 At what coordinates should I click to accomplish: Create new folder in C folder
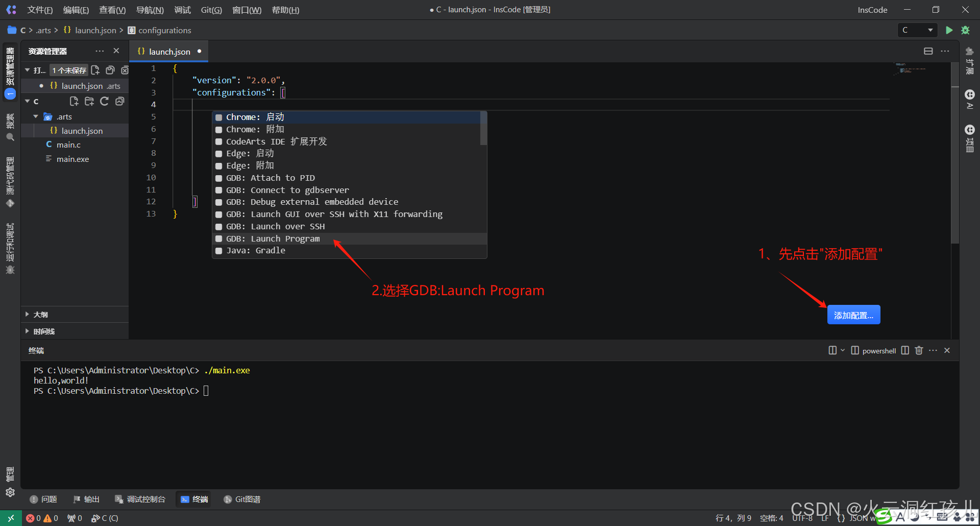click(89, 101)
